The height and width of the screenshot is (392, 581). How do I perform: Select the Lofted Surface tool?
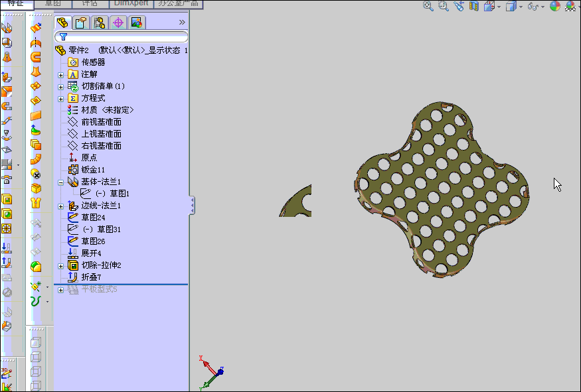[x=36, y=72]
